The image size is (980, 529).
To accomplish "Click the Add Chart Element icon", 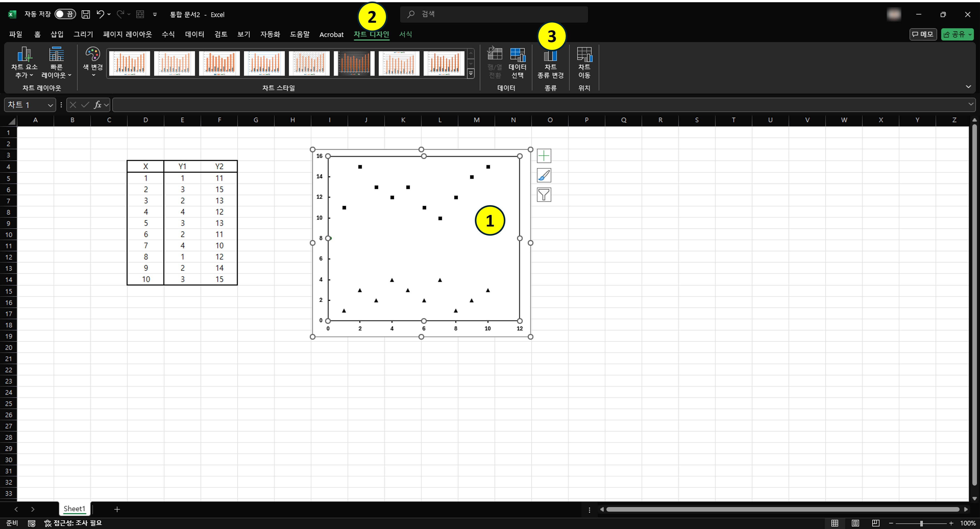I will point(24,55).
